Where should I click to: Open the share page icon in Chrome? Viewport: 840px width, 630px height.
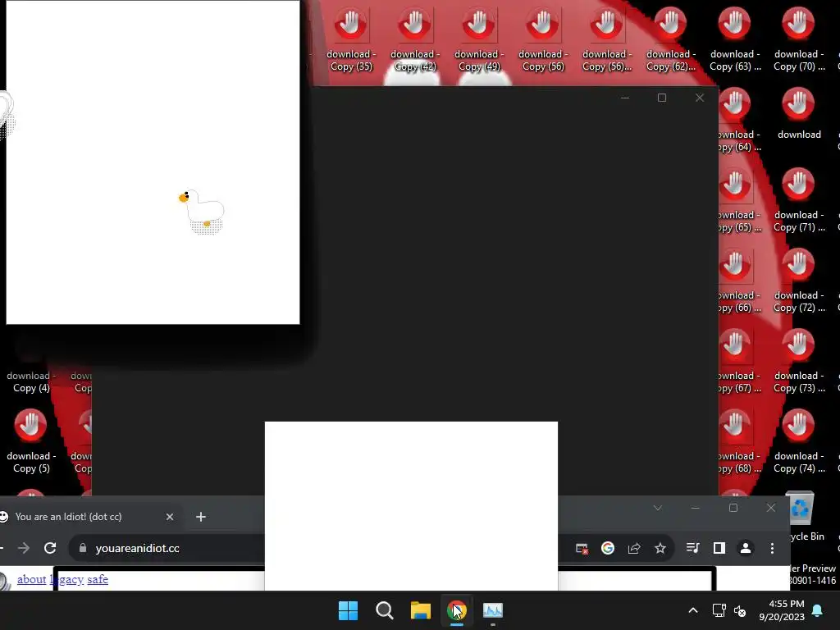634,548
